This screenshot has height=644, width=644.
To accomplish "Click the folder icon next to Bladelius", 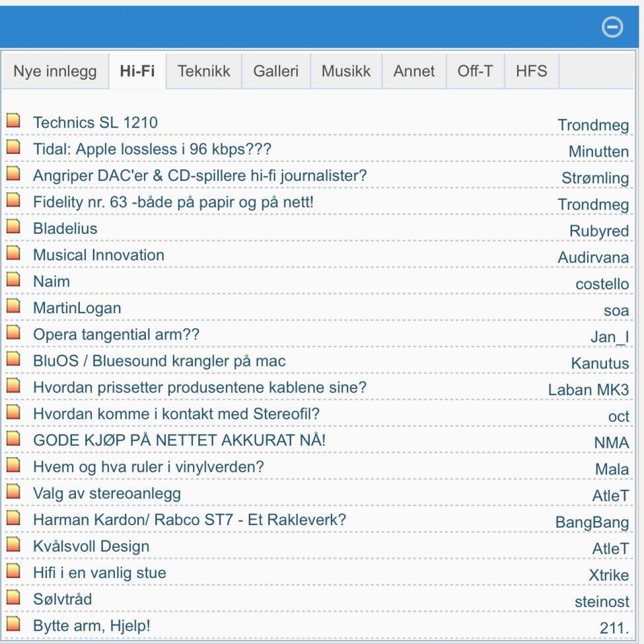I will 13,227.
